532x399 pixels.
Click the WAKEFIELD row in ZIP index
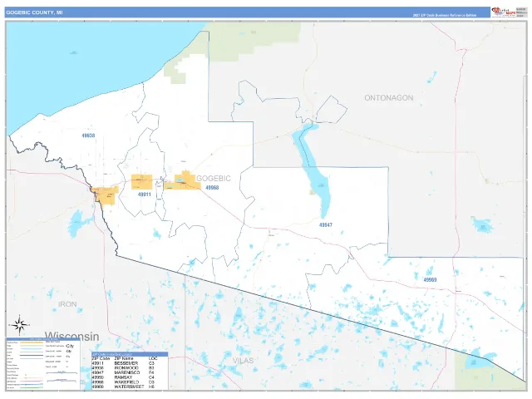coord(130,382)
